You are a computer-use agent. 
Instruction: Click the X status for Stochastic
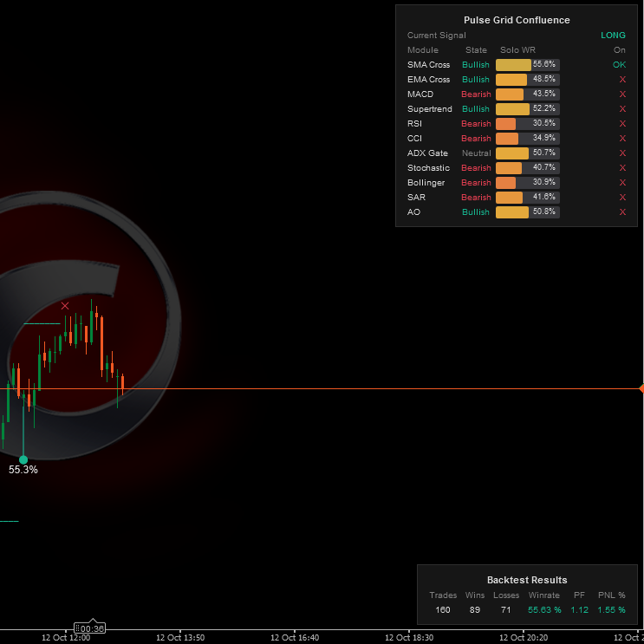click(622, 168)
